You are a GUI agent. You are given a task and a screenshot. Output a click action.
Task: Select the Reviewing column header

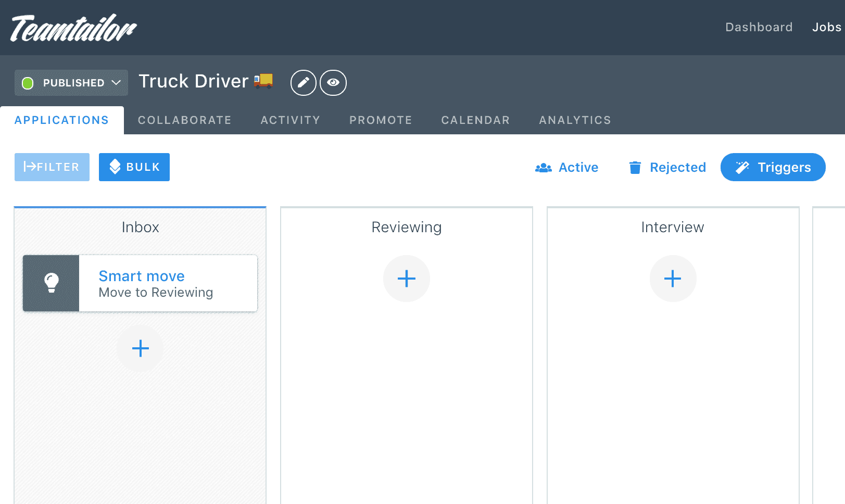(407, 227)
